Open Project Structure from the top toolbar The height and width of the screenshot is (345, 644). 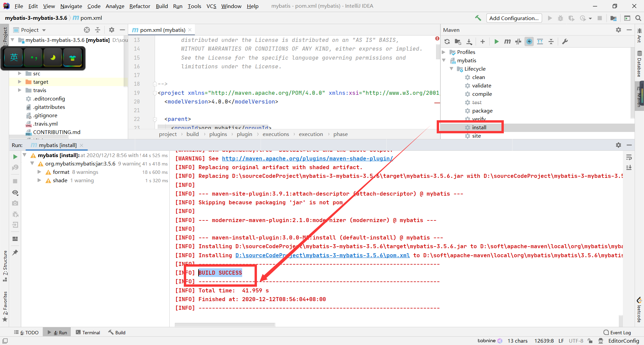pyautogui.click(x=613, y=18)
